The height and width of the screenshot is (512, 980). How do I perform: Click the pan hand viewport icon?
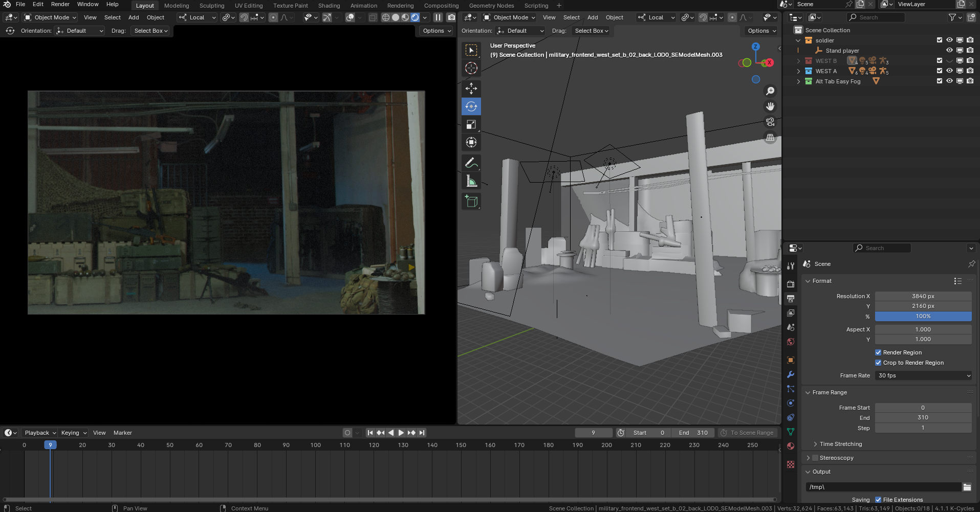coord(770,106)
